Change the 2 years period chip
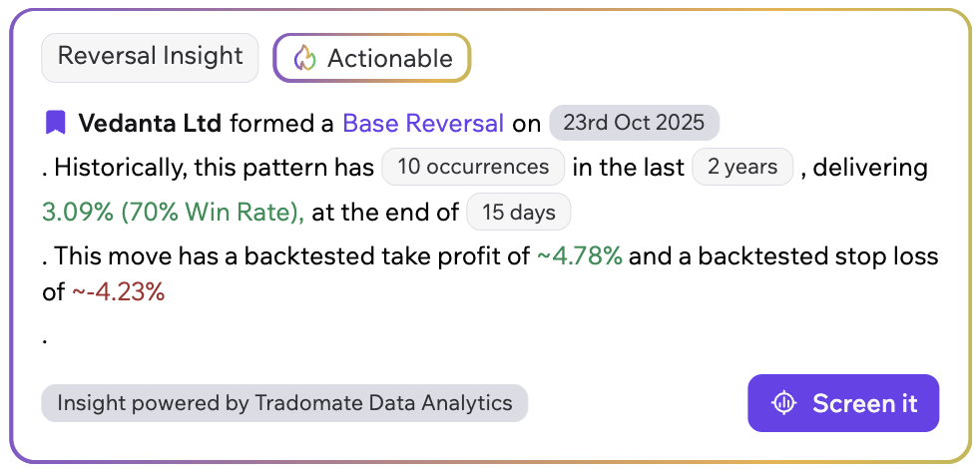 (x=742, y=167)
